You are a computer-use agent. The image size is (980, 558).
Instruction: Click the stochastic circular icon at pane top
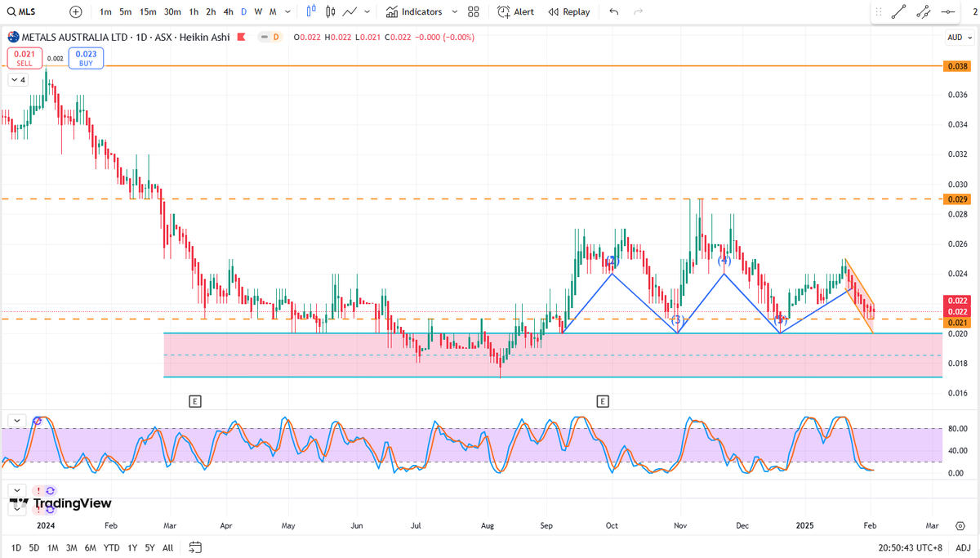coord(38,421)
